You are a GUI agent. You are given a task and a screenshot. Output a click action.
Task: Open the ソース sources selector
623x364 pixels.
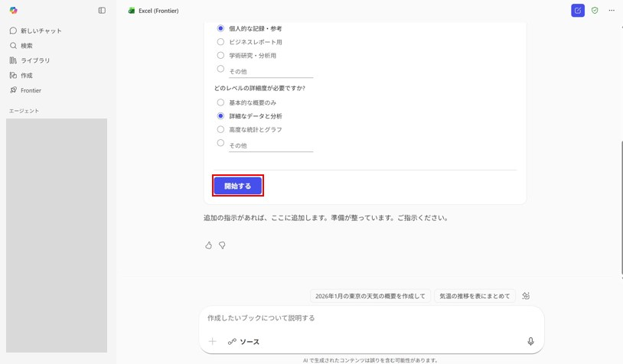pos(243,342)
